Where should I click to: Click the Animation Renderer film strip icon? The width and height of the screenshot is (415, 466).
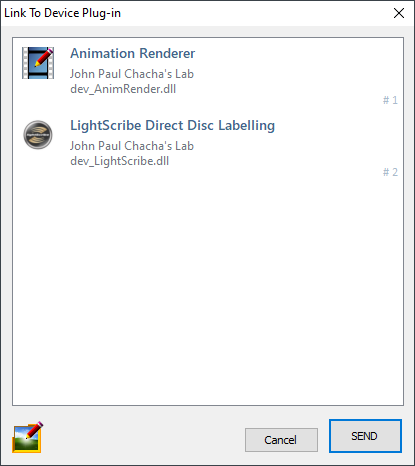point(38,63)
